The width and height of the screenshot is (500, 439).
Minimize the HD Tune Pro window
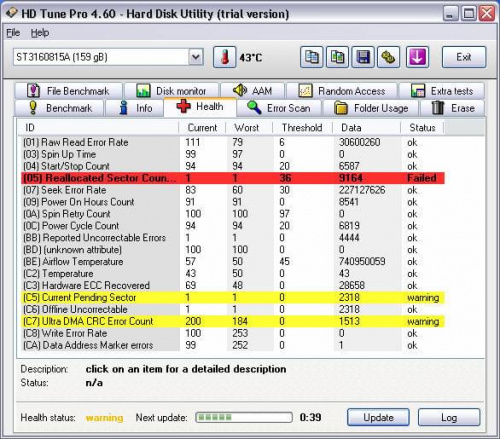point(450,14)
